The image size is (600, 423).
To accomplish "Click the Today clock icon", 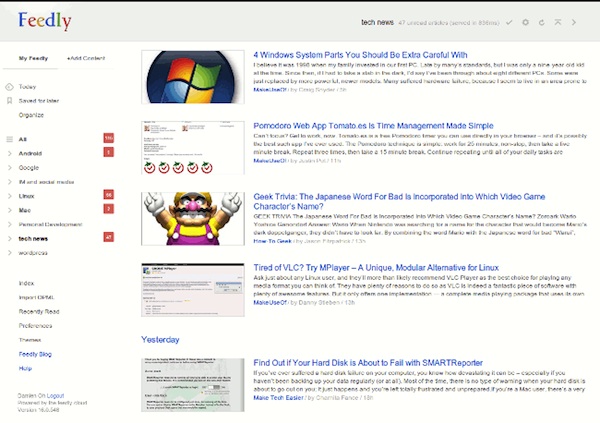I will coord(10,87).
